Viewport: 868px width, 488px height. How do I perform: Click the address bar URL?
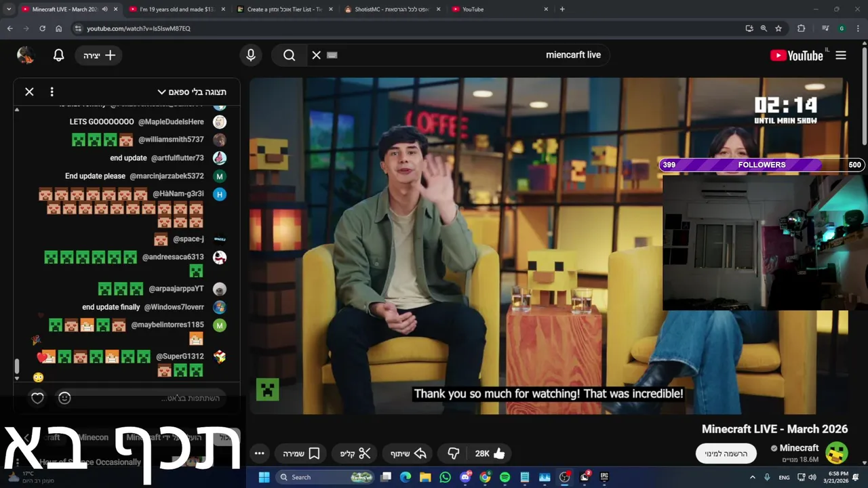coord(139,28)
